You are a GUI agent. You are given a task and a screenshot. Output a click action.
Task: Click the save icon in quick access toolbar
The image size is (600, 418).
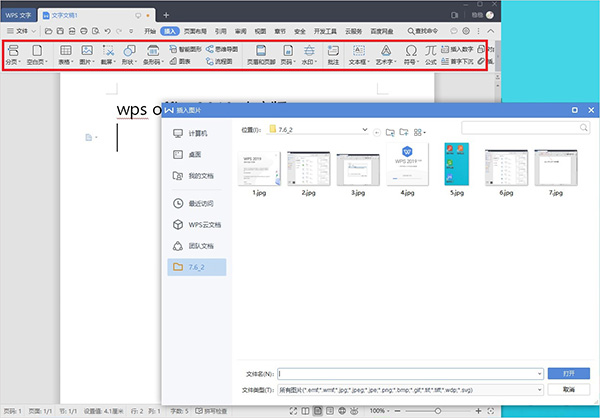(x=60, y=31)
